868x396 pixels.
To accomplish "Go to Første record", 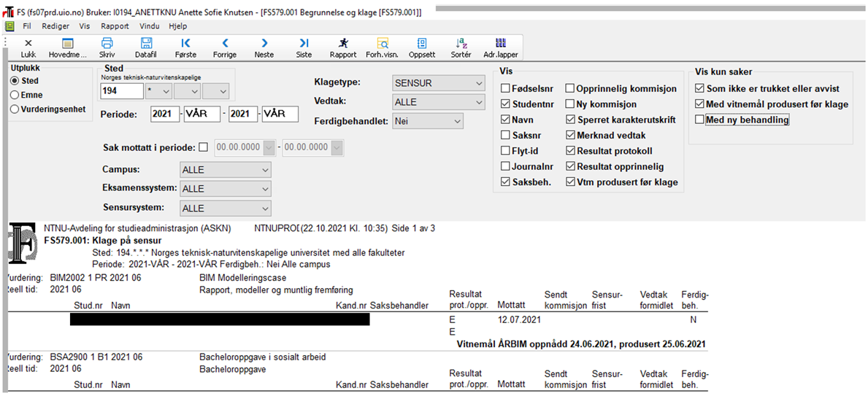I will [185, 47].
